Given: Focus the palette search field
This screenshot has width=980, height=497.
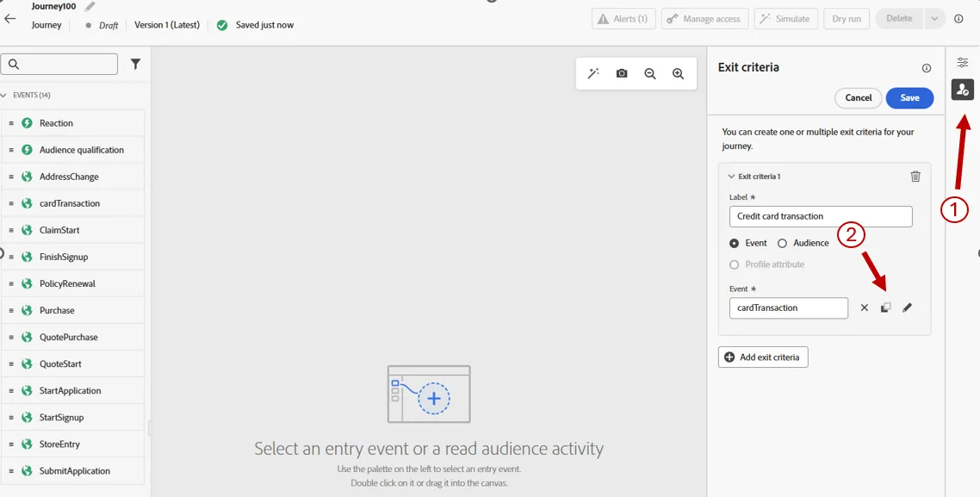Looking at the screenshot, I should coord(59,65).
